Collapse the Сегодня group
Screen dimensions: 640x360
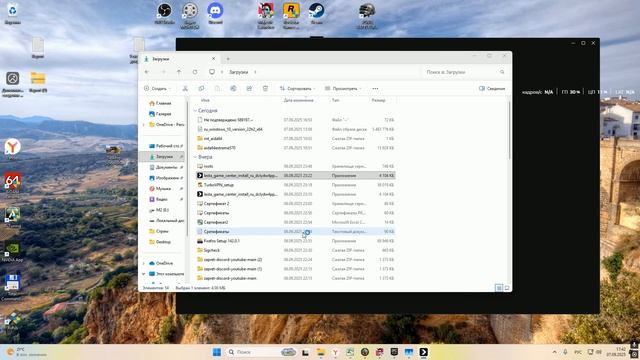pos(195,111)
